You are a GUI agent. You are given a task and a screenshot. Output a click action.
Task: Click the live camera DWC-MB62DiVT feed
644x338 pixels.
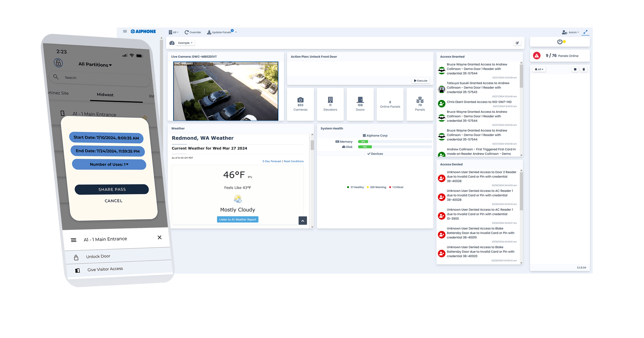pyautogui.click(x=226, y=91)
